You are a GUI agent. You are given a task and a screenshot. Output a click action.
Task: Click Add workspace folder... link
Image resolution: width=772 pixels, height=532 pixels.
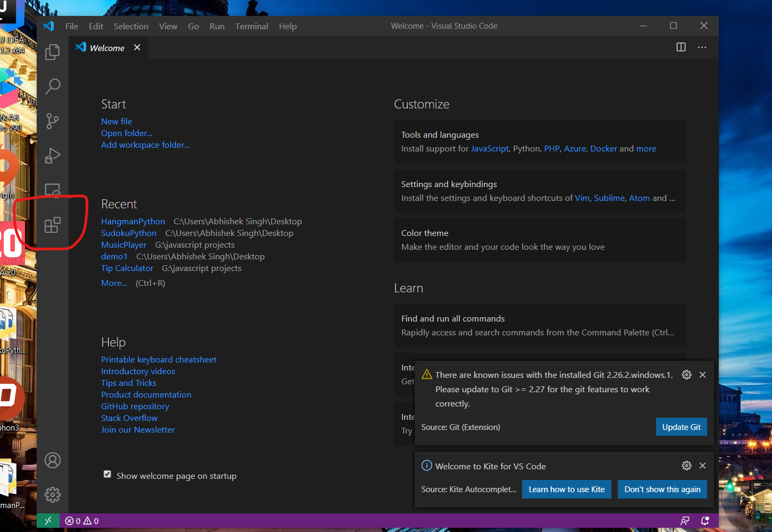coord(145,145)
